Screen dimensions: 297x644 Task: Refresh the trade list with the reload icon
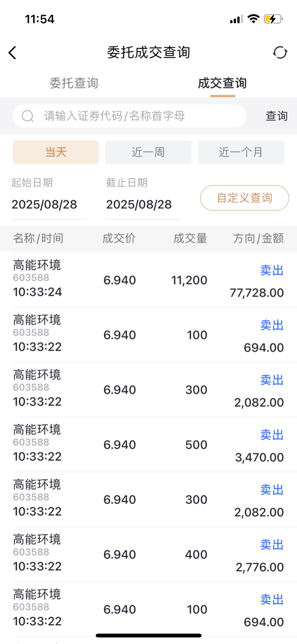[x=280, y=52]
